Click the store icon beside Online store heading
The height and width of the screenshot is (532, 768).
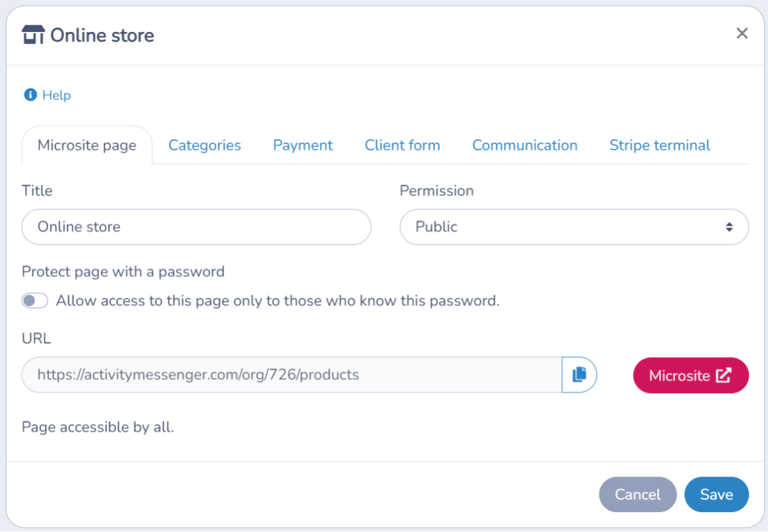33,35
